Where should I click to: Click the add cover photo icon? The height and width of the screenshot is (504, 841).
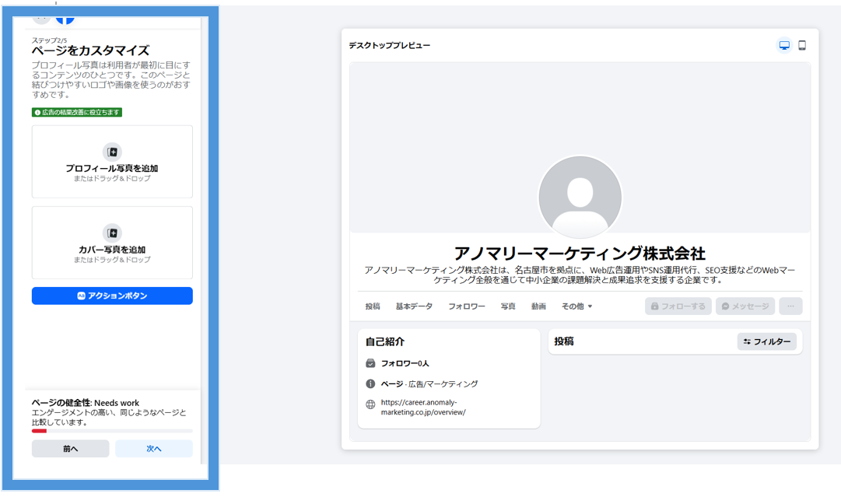(112, 233)
